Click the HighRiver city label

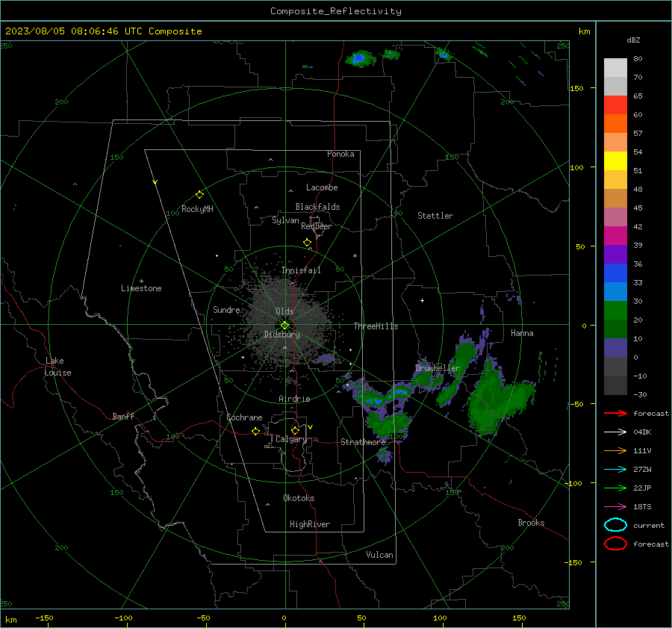310,524
